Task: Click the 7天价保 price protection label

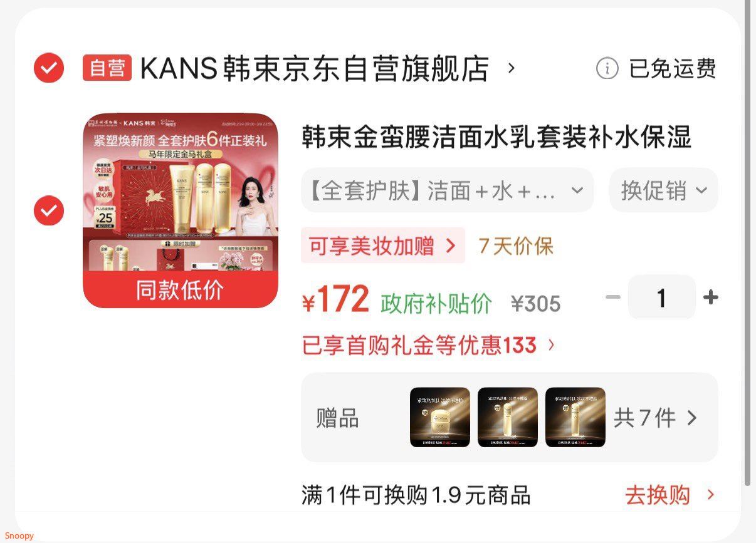Action: pyautogui.click(x=516, y=246)
